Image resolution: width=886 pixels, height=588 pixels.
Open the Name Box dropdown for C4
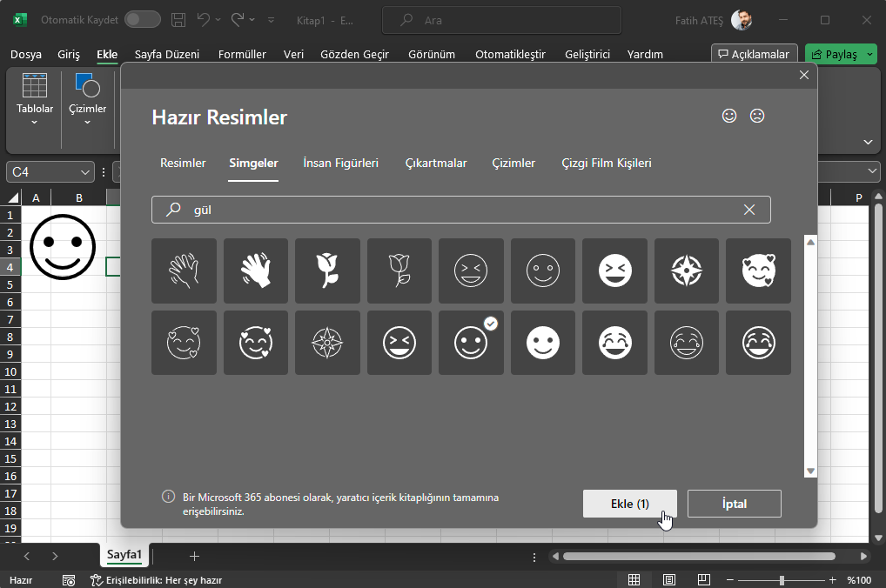[85, 172]
